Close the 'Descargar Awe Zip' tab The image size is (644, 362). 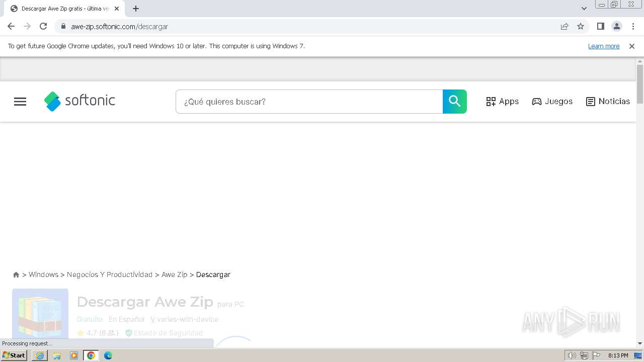pyautogui.click(x=117, y=9)
